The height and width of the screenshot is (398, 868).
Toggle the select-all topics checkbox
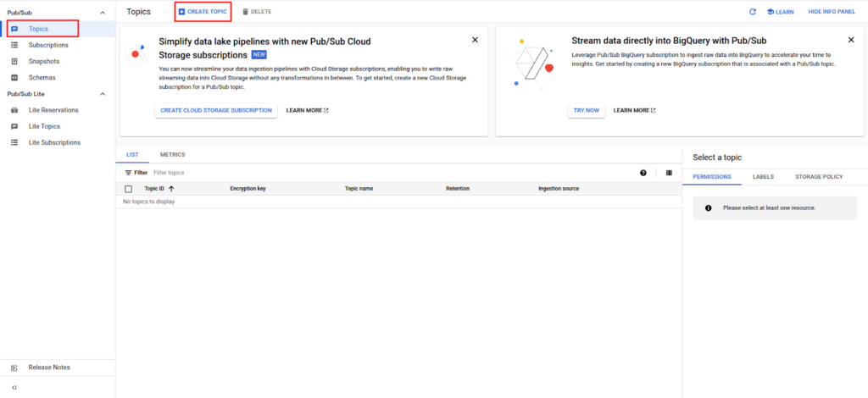pos(129,189)
